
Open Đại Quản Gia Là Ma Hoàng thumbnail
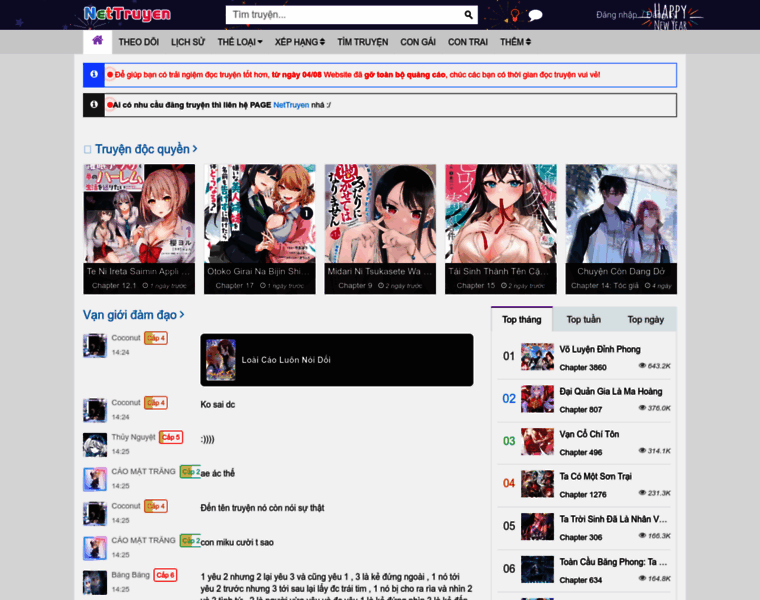(x=537, y=399)
